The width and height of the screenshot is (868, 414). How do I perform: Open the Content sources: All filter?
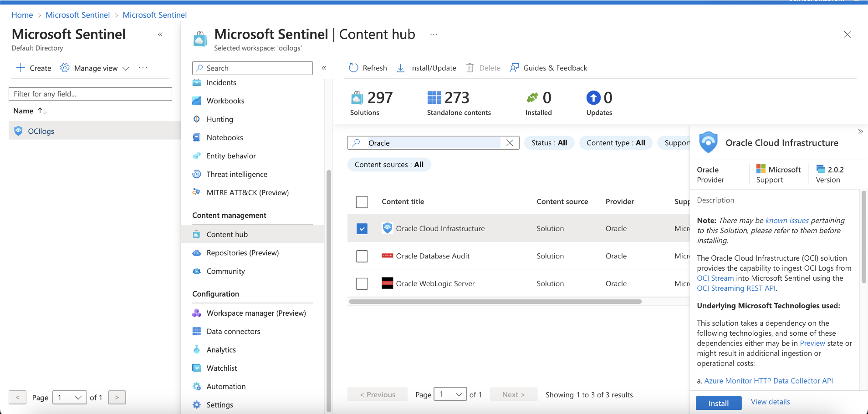pyautogui.click(x=389, y=165)
